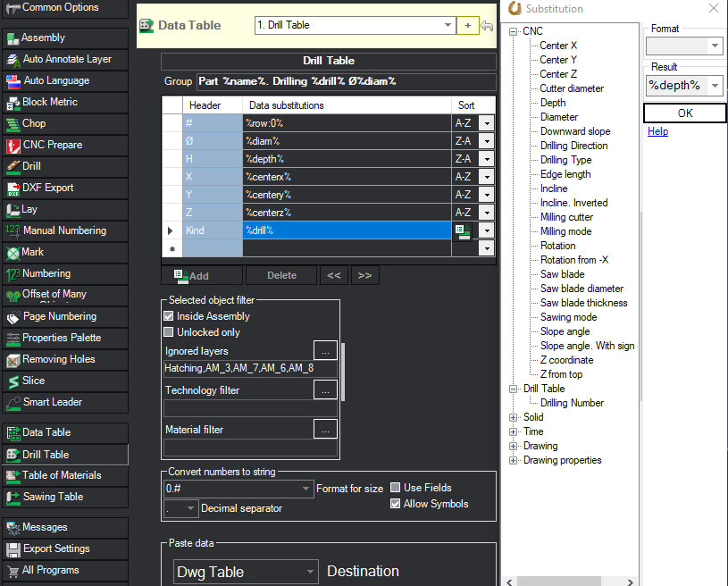Open Offset of Many tool
This screenshot has width=728, height=586.
65,295
